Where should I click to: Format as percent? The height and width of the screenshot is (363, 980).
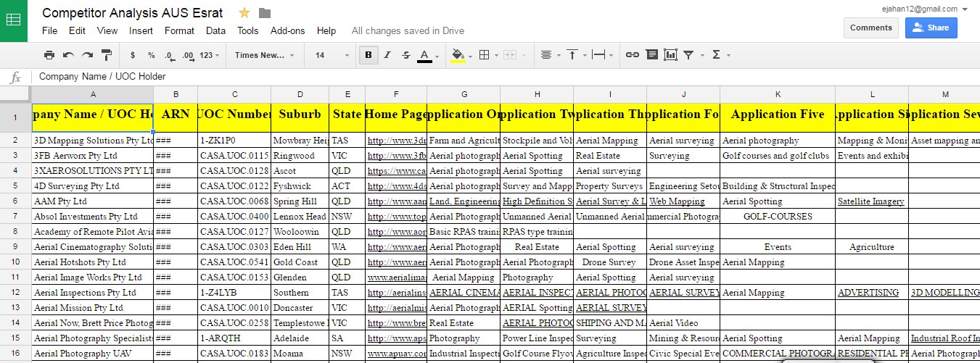coord(151,55)
